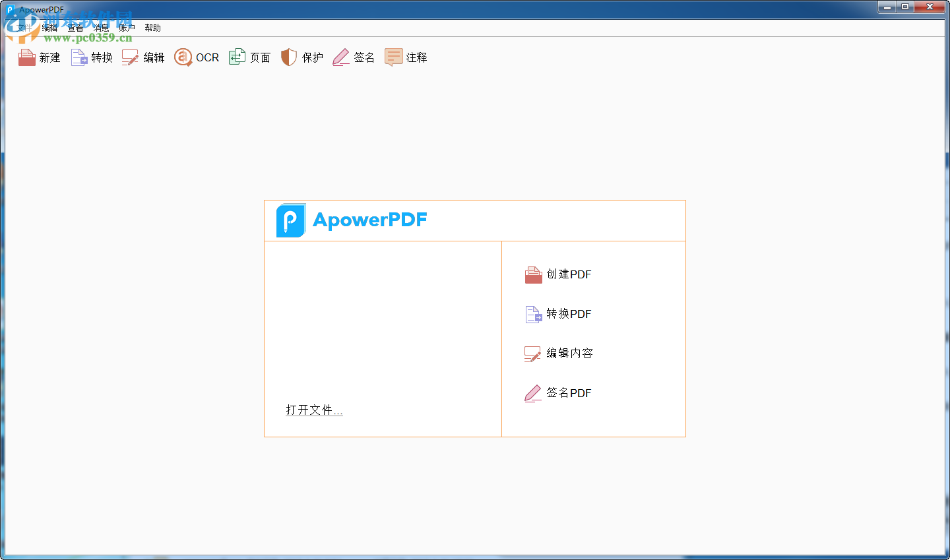Open the 编辑 menu
The image size is (950, 560).
coord(48,28)
